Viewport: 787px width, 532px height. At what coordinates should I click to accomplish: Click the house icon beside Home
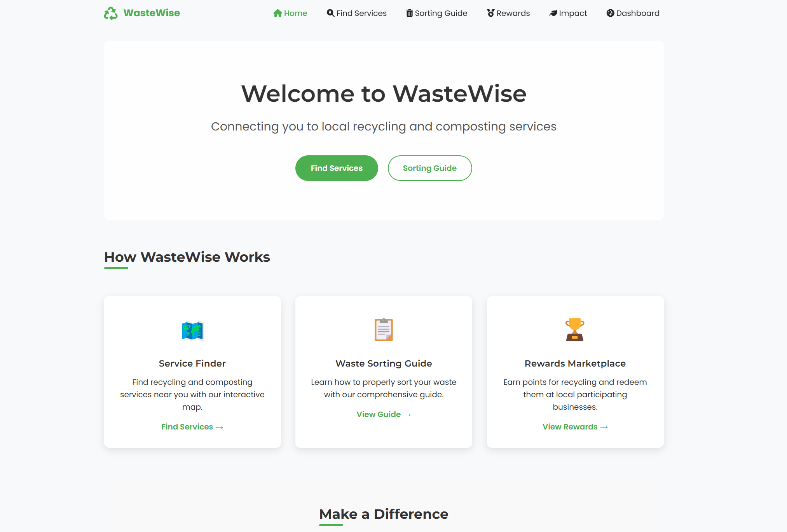click(277, 13)
